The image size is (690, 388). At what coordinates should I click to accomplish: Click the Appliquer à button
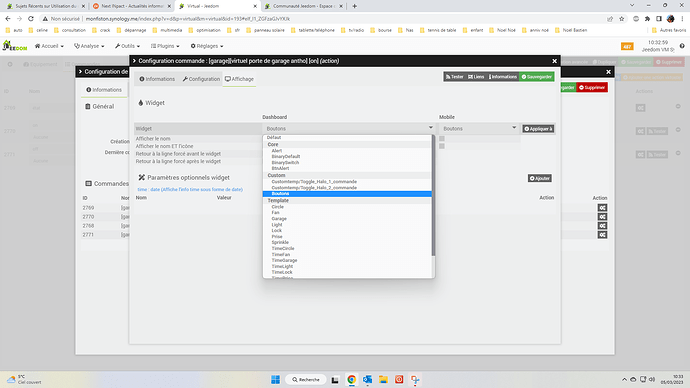click(x=538, y=129)
